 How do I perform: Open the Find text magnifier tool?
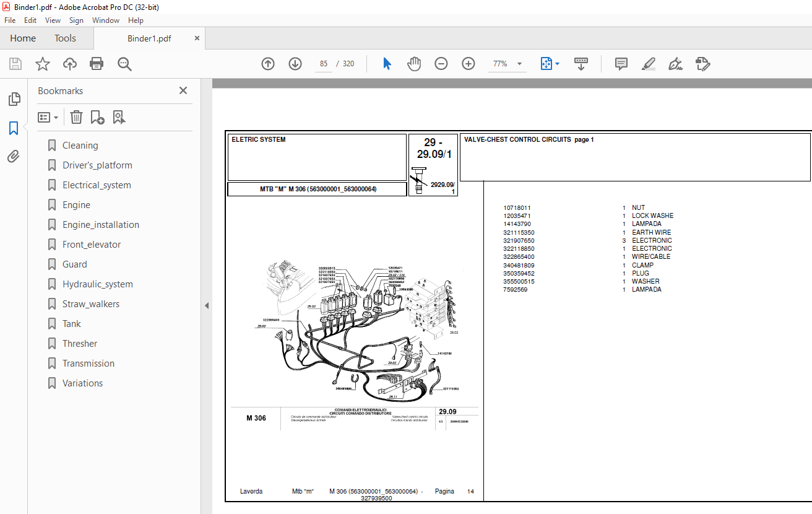124,64
